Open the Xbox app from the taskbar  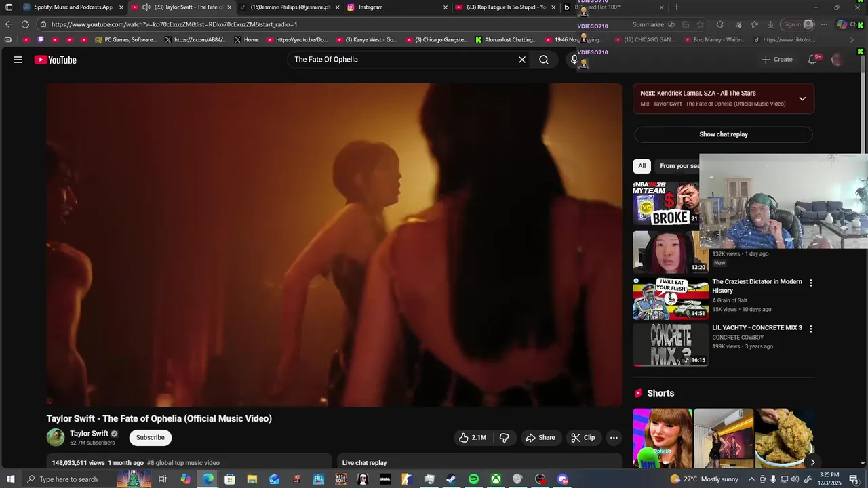click(x=496, y=479)
